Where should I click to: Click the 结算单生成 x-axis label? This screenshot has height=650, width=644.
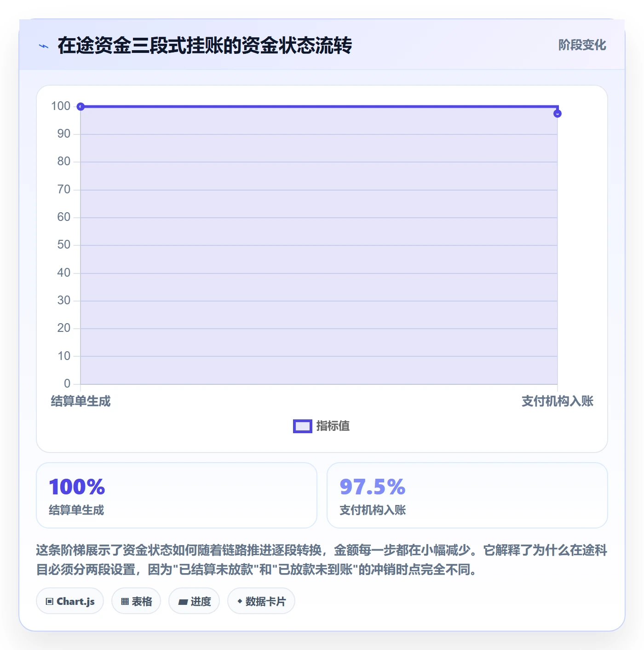[x=80, y=401]
